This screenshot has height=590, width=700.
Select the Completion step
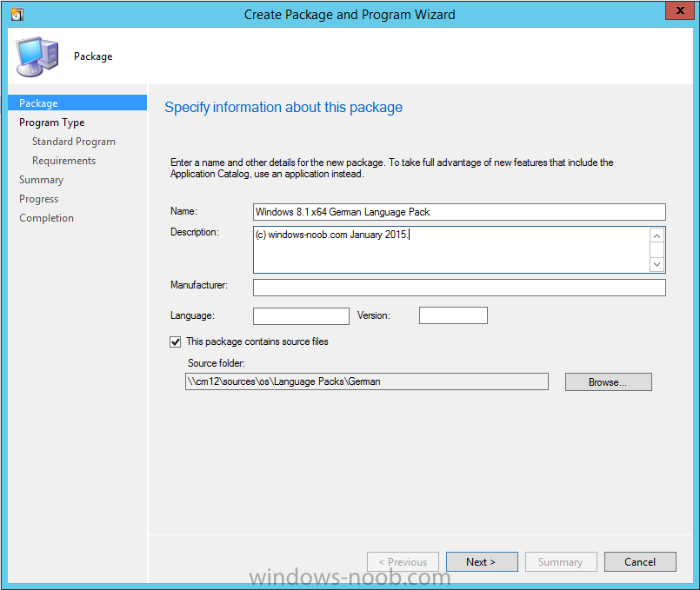46,218
